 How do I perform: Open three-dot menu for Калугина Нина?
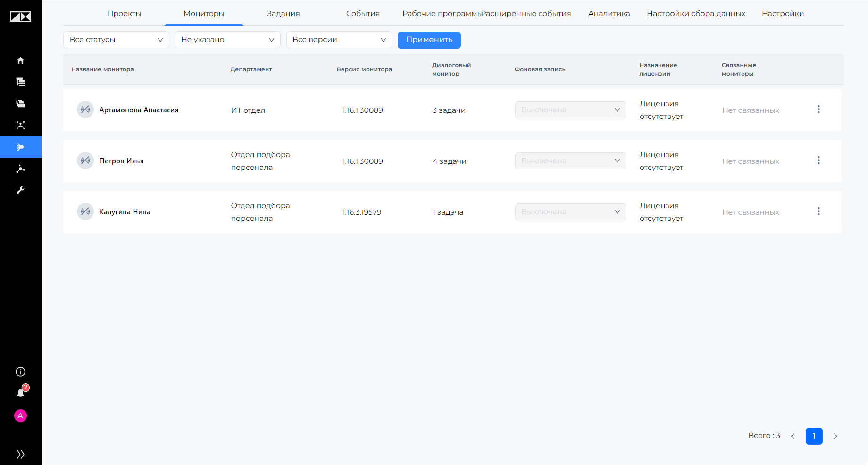pyautogui.click(x=818, y=211)
